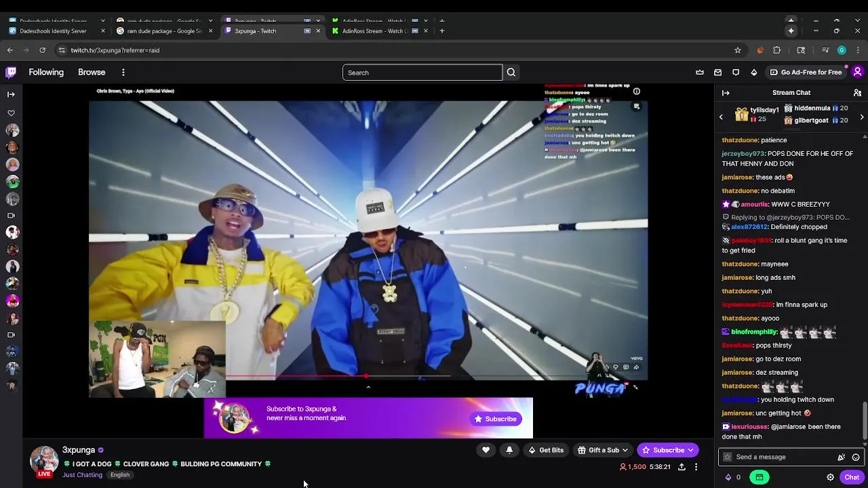Image resolution: width=868 pixels, height=488 pixels.
Task: Click the Get Bits button
Action: coord(546,450)
